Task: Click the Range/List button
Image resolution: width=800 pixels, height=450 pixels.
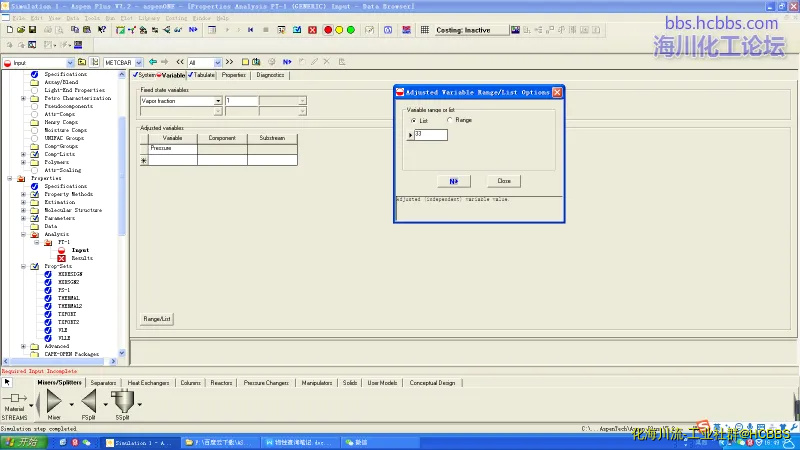Action: click(157, 319)
